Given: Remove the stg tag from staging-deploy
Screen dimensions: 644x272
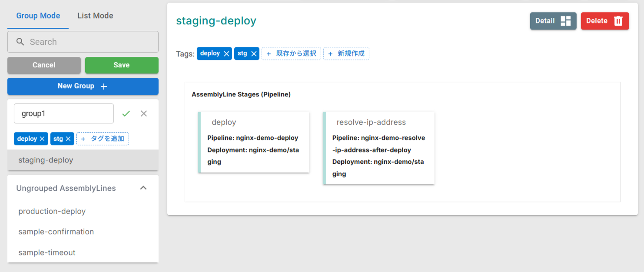Looking at the screenshot, I should click(253, 53).
